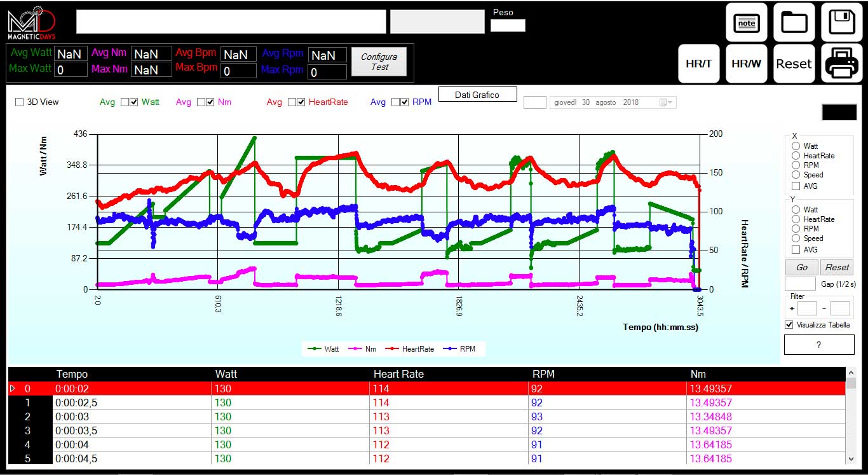Select Watt radio in Y group
The height and width of the screenshot is (475, 868).
[x=796, y=210]
